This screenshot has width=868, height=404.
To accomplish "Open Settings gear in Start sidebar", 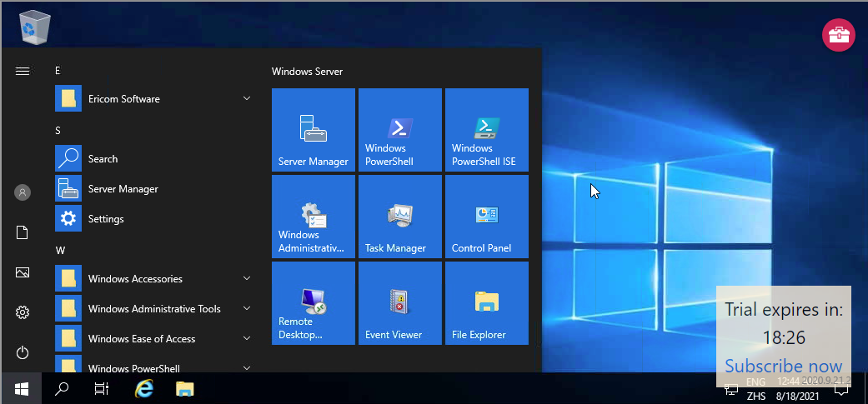I will click(23, 312).
